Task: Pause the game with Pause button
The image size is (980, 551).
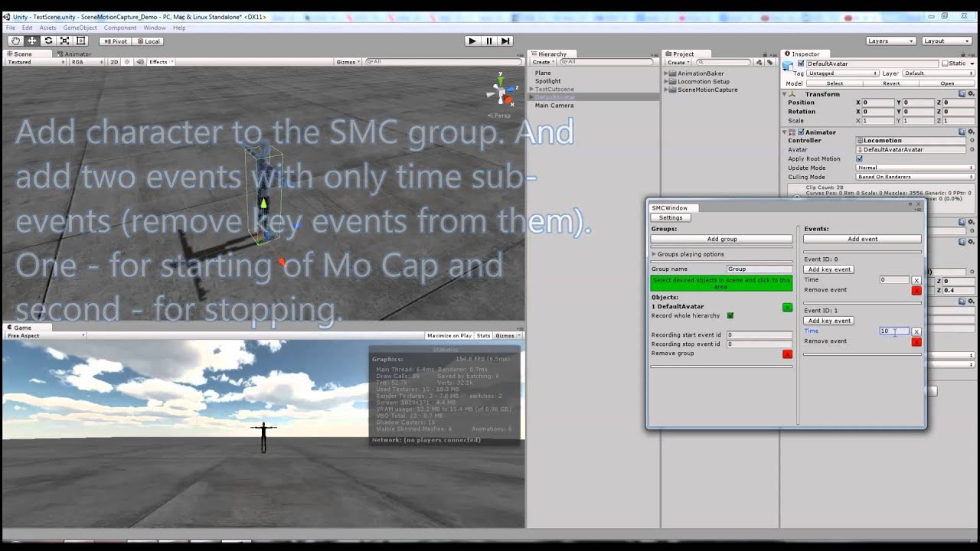Action: click(488, 41)
